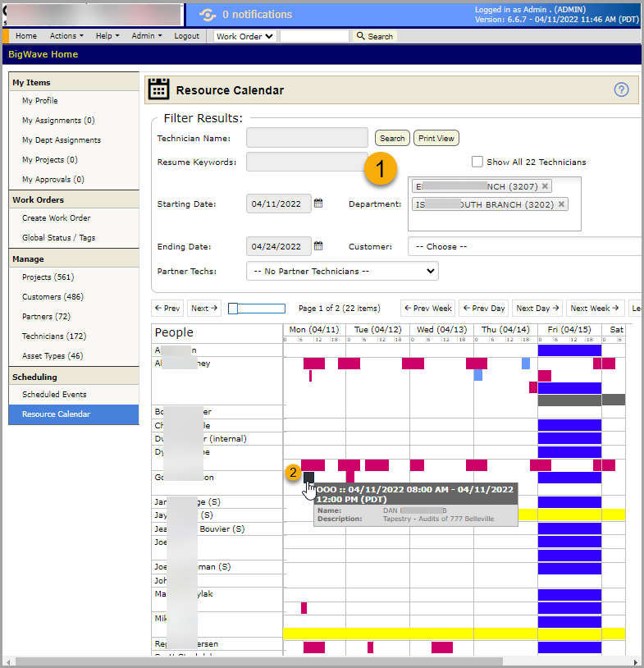
Task: Click the Next page button
Action: (204, 308)
